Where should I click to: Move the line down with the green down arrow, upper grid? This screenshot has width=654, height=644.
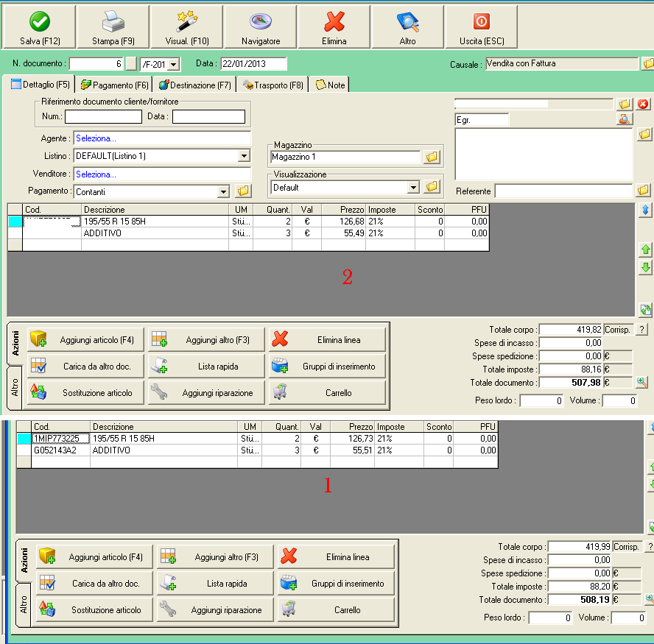pyautogui.click(x=646, y=267)
